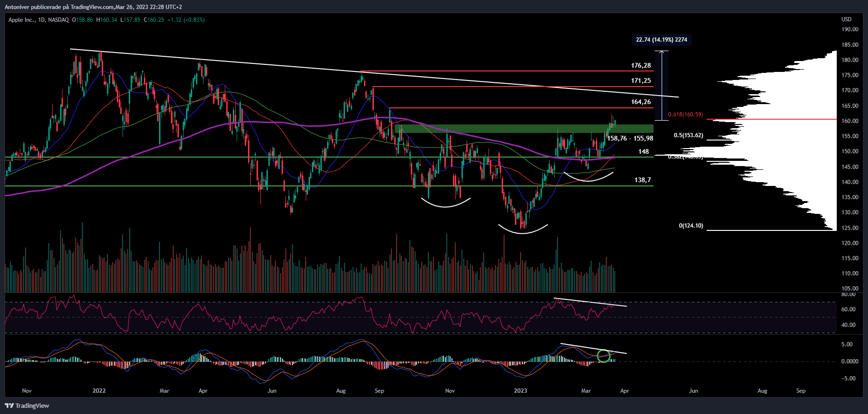Click the USD currency label on price axis

[846, 19]
